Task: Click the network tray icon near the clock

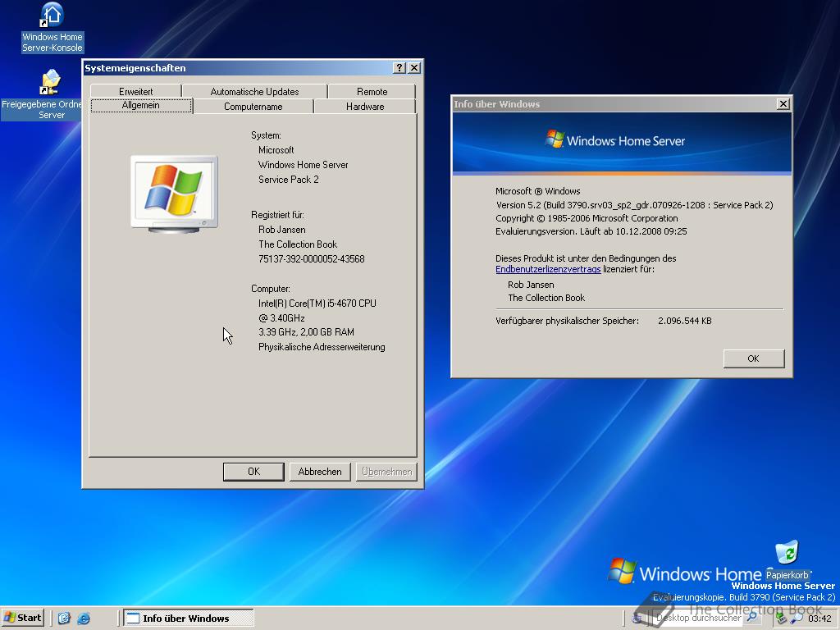Action: tap(781, 619)
